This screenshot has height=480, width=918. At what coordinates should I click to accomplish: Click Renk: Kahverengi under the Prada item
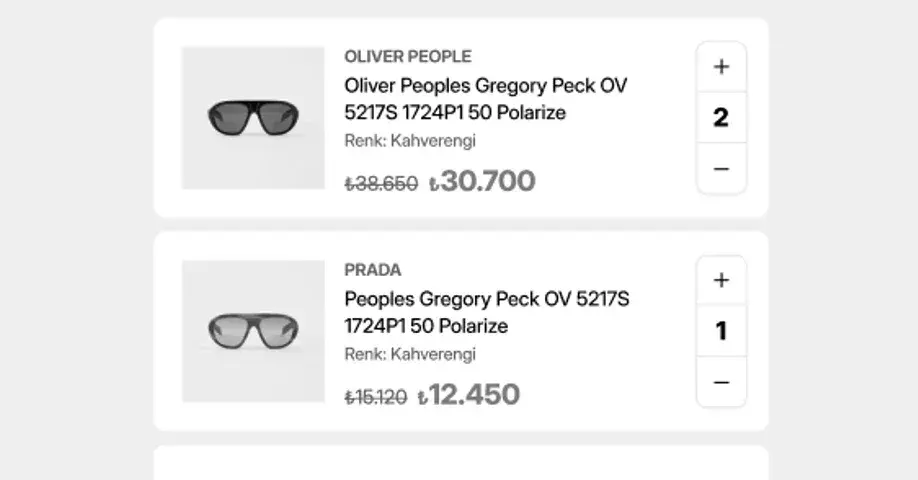pos(410,355)
